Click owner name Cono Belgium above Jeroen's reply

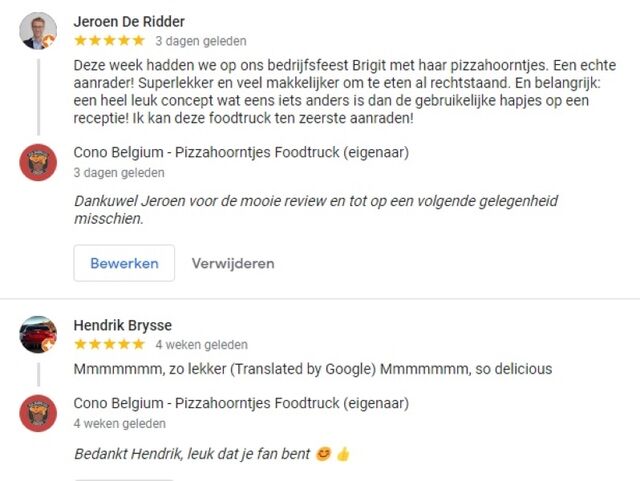click(241, 153)
